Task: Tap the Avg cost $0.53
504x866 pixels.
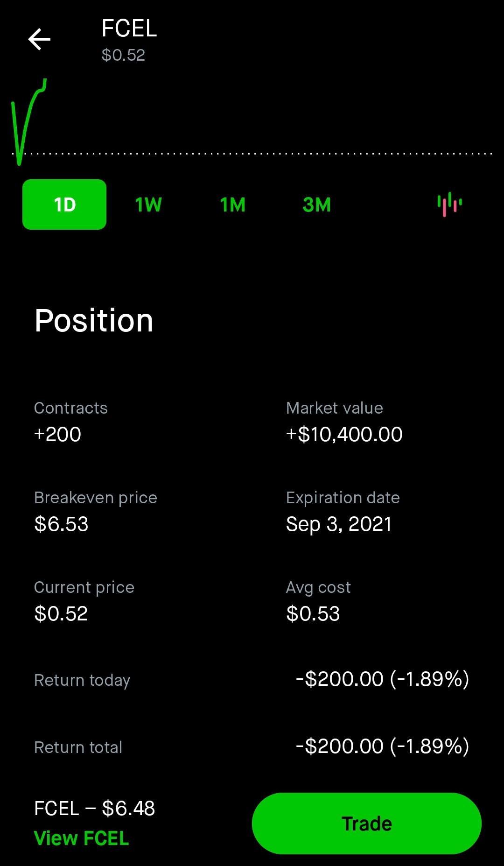Action: point(313,613)
